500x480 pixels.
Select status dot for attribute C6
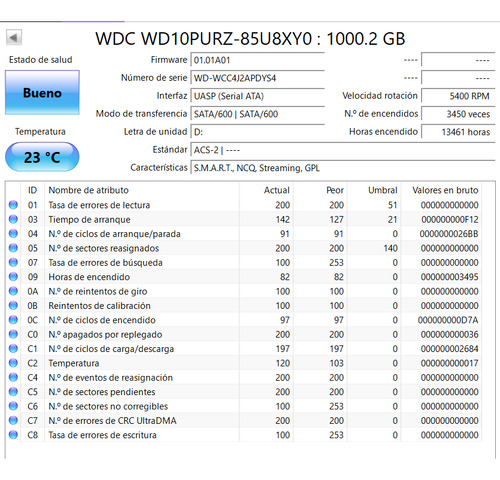[x=13, y=406]
